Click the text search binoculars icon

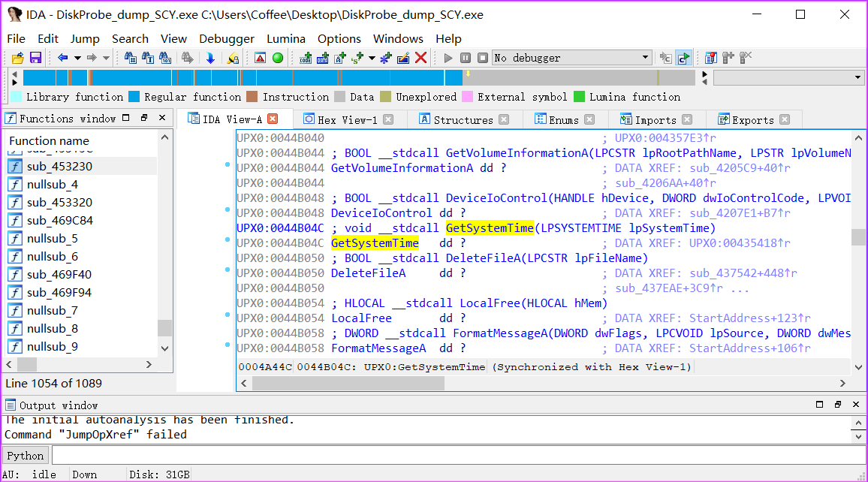148,58
